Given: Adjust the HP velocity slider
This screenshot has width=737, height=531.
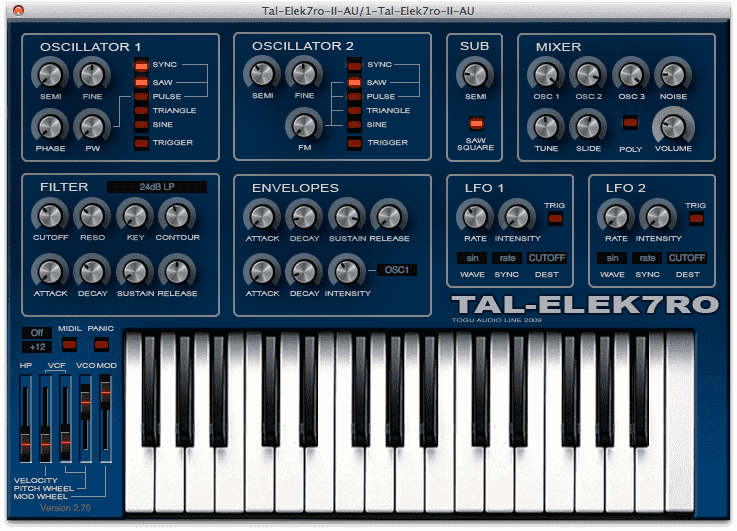Looking at the screenshot, I should pyautogui.click(x=25, y=443).
